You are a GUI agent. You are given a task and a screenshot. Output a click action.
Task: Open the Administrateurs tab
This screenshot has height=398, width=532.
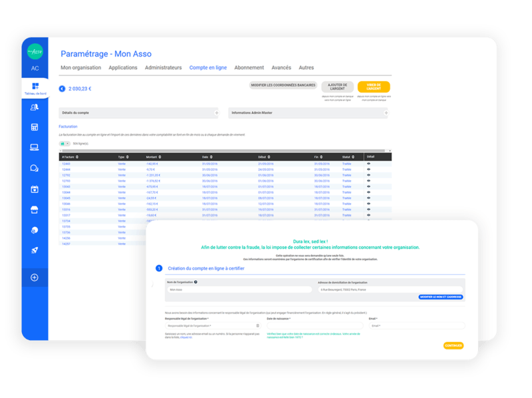click(x=163, y=68)
